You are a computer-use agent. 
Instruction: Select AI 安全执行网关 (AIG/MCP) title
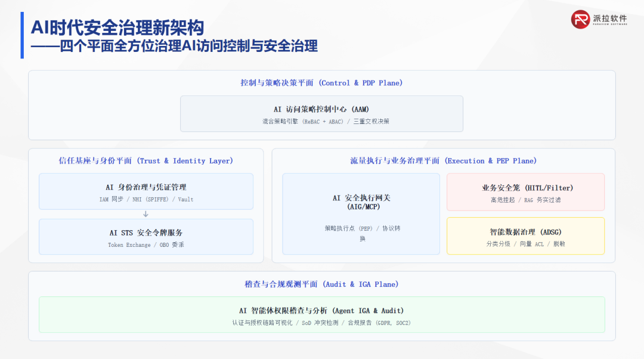(361, 202)
